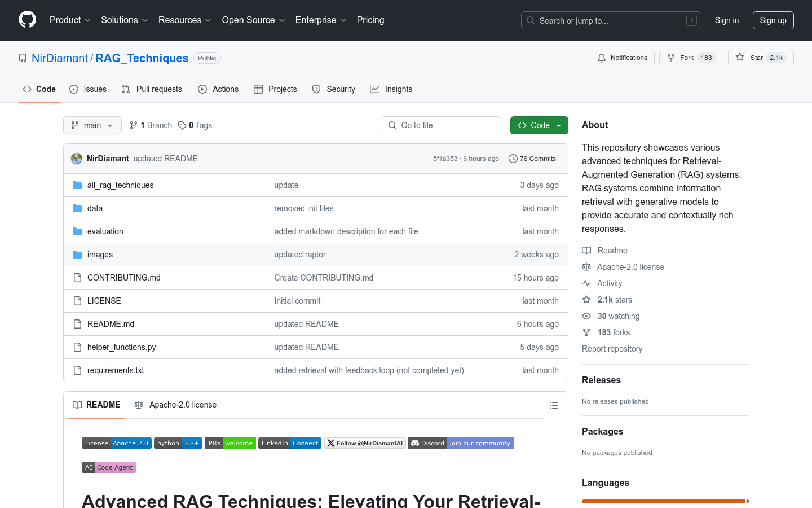The width and height of the screenshot is (812, 508).
Task: Click NirDiamant's avatar in the commit row
Action: (77, 159)
